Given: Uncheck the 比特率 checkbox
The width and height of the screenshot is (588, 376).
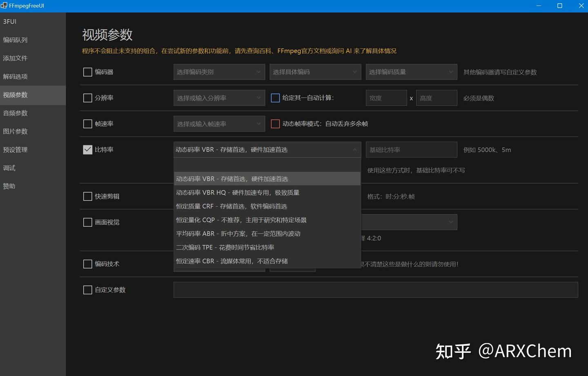Looking at the screenshot, I should (87, 149).
